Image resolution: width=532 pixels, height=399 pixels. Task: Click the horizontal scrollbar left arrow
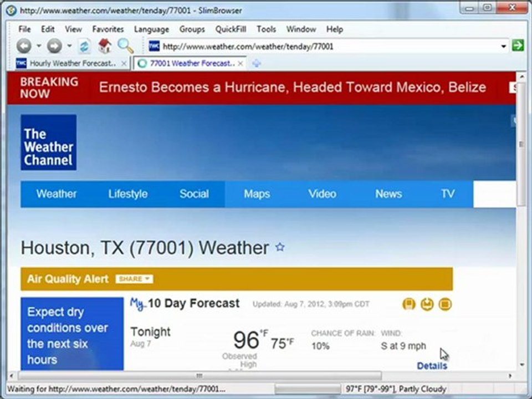12,376
